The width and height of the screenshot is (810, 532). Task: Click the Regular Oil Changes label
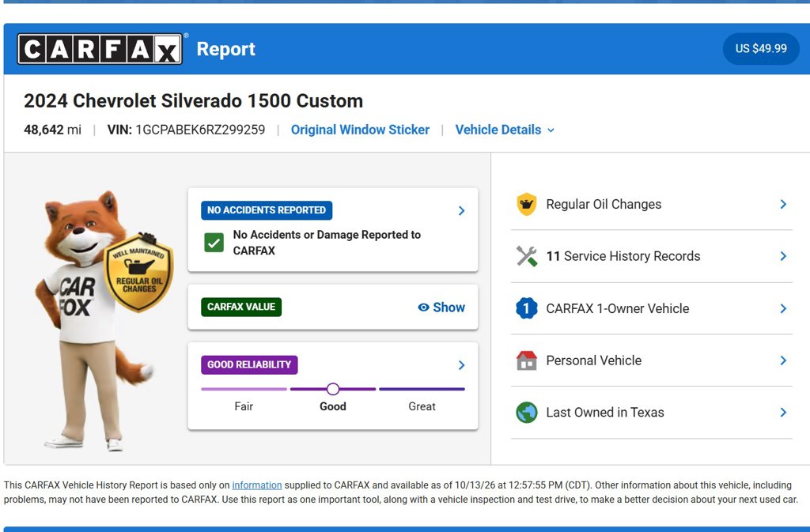604,204
